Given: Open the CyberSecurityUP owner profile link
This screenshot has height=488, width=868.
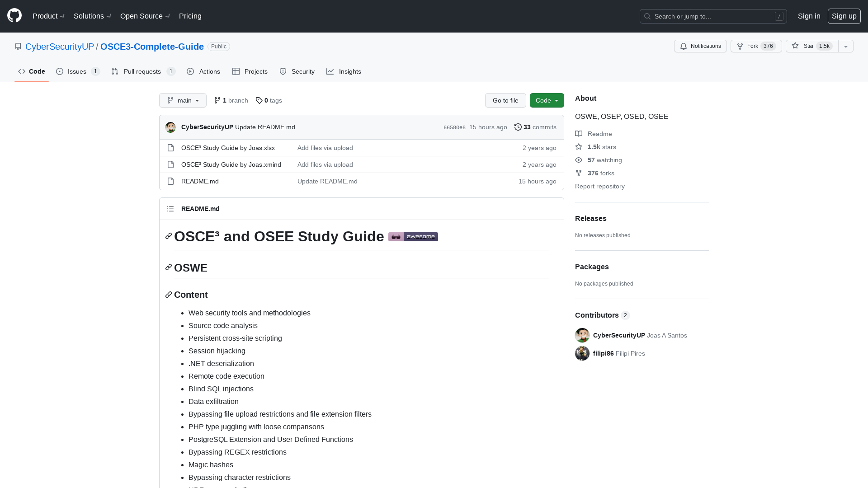Looking at the screenshot, I should coord(60,47).
